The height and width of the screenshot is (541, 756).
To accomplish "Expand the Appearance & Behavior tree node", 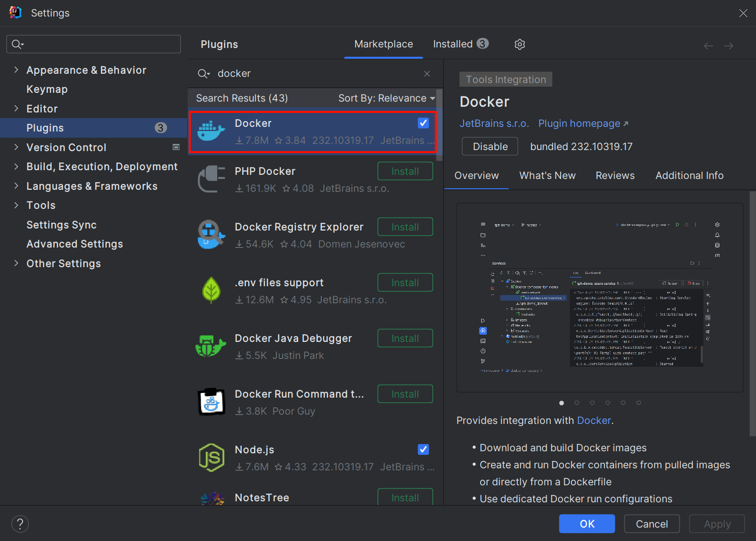I will [x=16, y=70].
